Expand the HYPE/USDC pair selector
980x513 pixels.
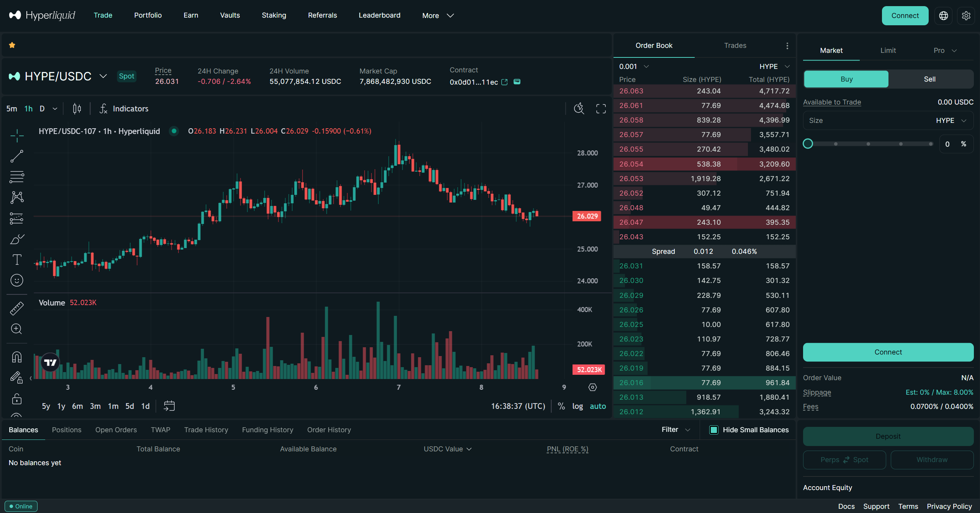(x=103, y=76)
